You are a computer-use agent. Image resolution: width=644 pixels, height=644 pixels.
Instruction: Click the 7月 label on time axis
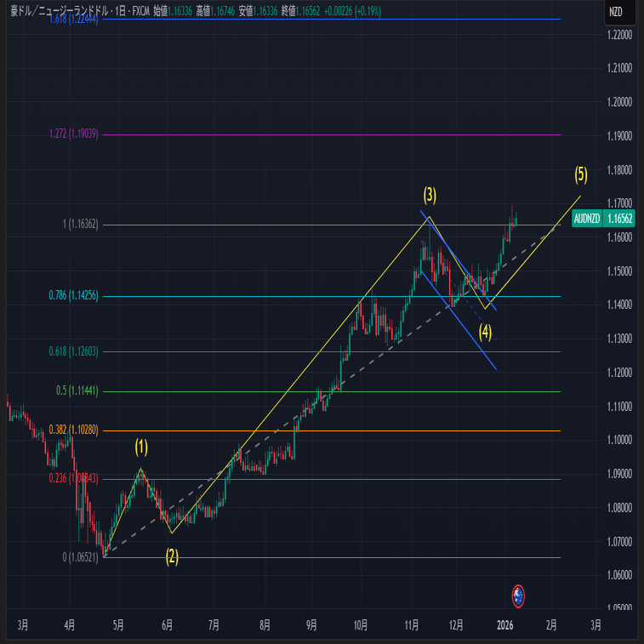point(214,625)
